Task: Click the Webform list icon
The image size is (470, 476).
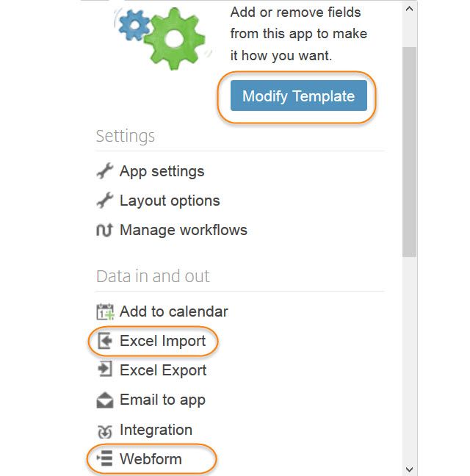Action: pyautogui.click(x=105, y=460)
